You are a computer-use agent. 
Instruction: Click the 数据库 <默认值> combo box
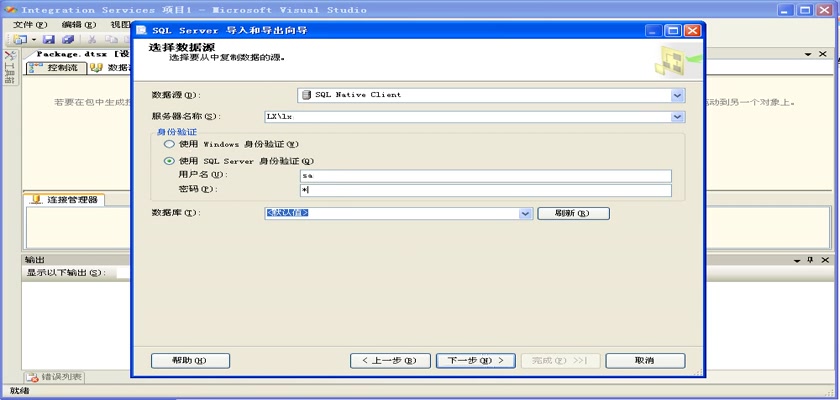399,213
